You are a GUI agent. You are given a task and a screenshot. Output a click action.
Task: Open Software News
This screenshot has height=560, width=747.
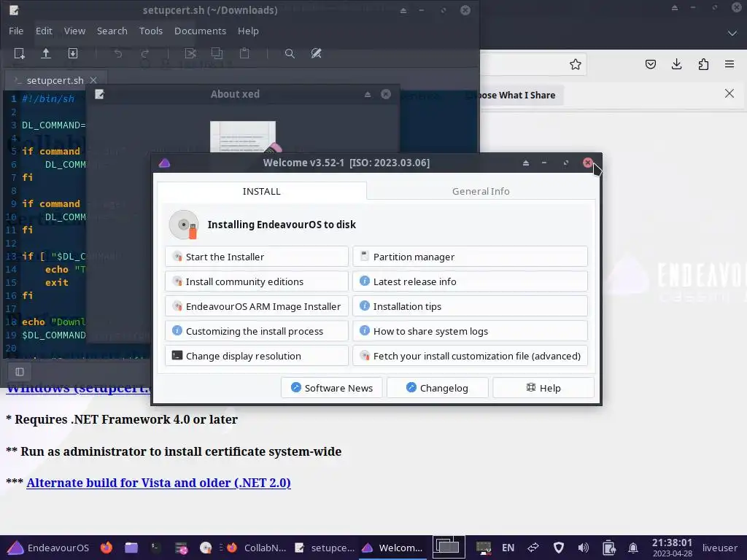(x=332, y=388)
